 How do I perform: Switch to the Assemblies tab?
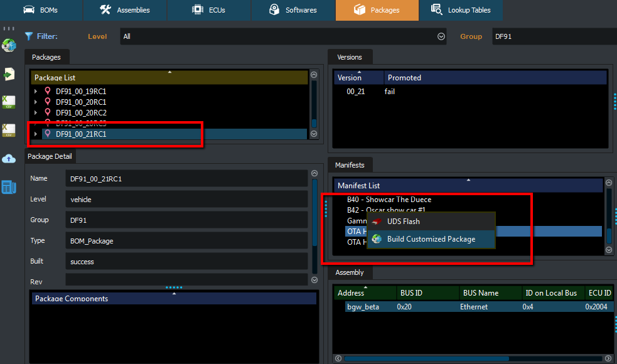(x=125, y=10)
